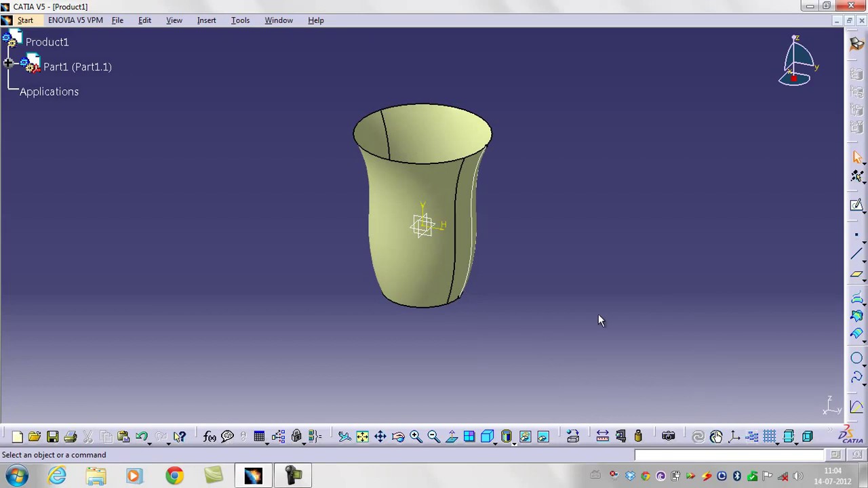Click the Zoom Out magnifier
868x488 pixels.
click(433, 437)
